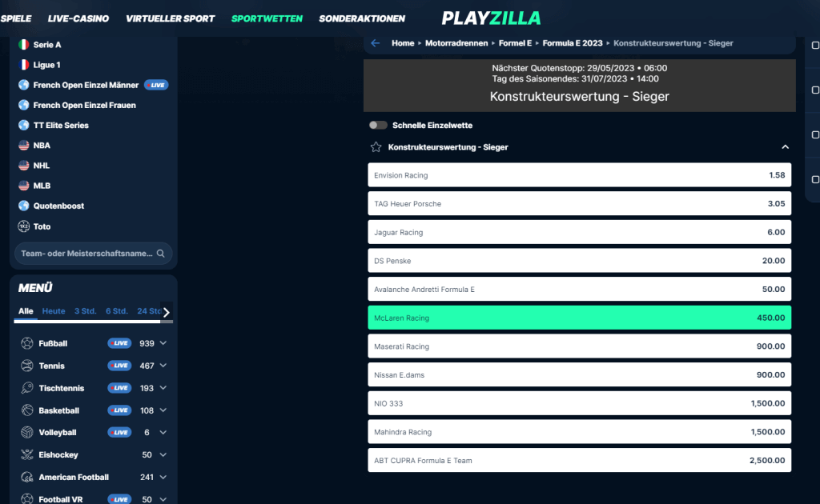Viewport: 820px width, 504px height.
Task: Expand the Eishockey category chevron
Action: (x=163, y=455)
